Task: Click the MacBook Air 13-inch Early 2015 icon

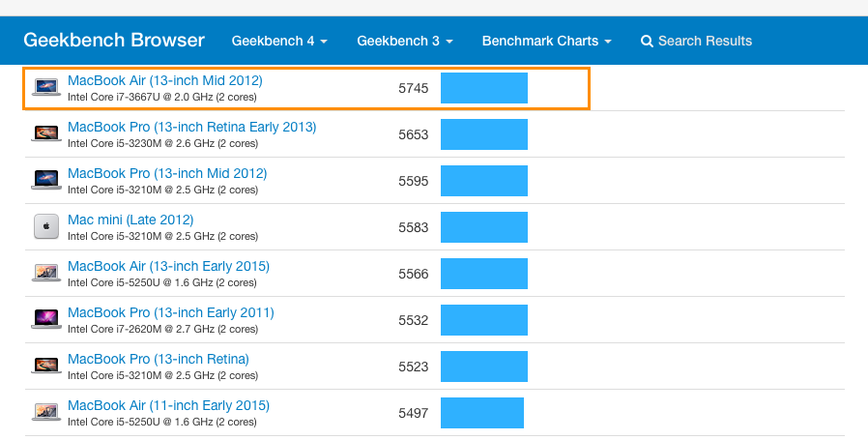Action: coord(46,273)
